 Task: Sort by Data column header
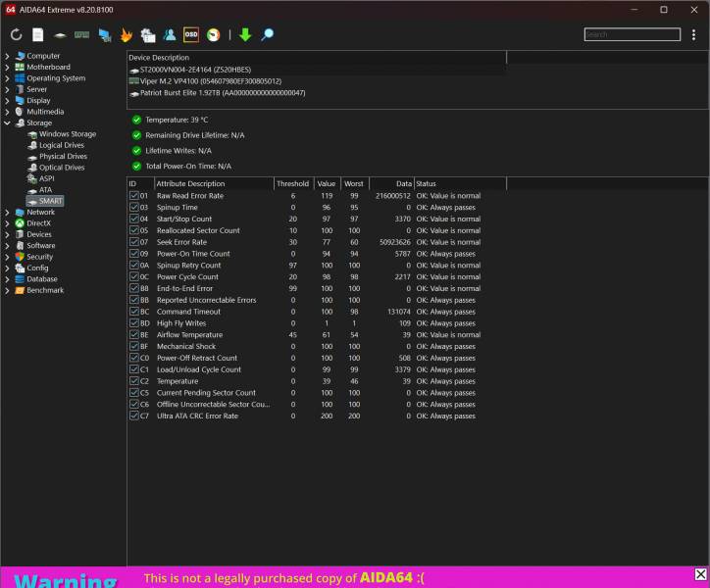tap(391, 184)
